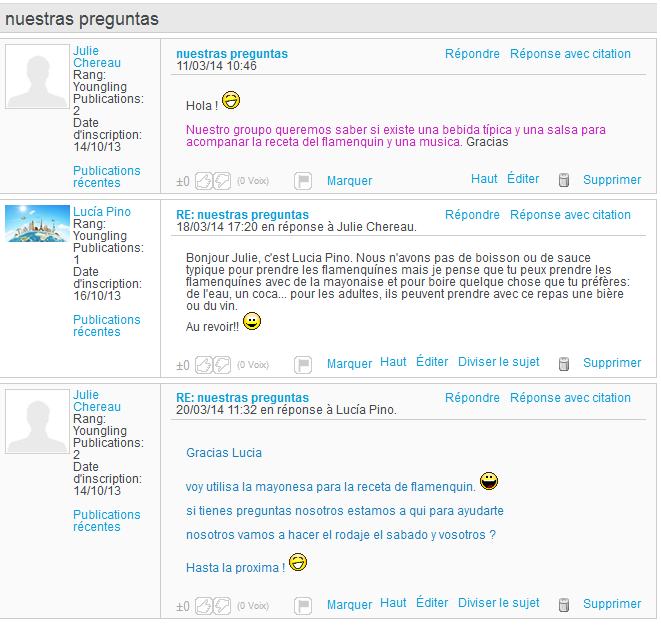Click Supprimer on 18/03/14 reply
The width and height of the screenshot is (661, 625).
tap(612, 363)
